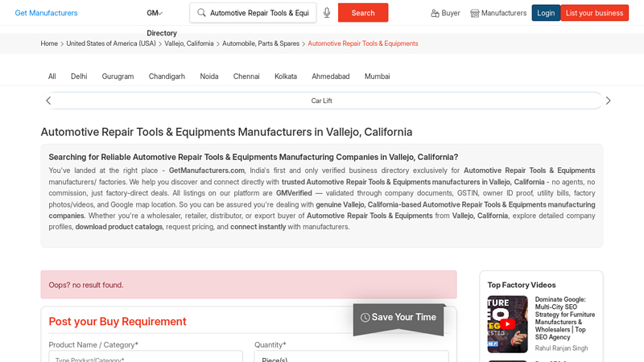The width and height of the screenshot is (644, 362).
Task: Play the YouTube video for SEO Strategy
Action: tap(508, 324)
